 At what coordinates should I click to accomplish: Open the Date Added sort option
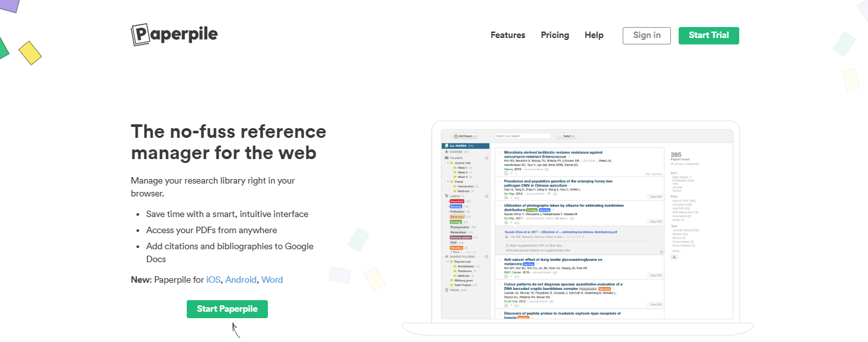click(681, 177)
